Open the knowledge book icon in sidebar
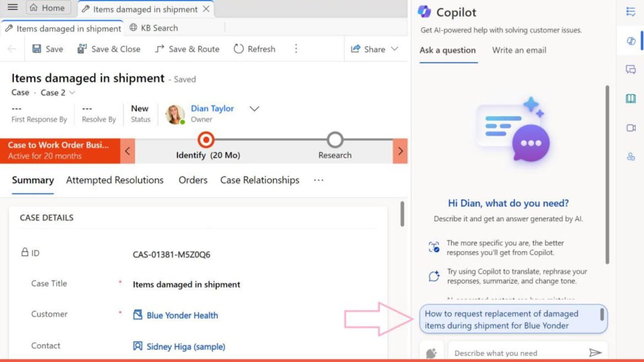The image size is (644, 362). coord(631,99)
